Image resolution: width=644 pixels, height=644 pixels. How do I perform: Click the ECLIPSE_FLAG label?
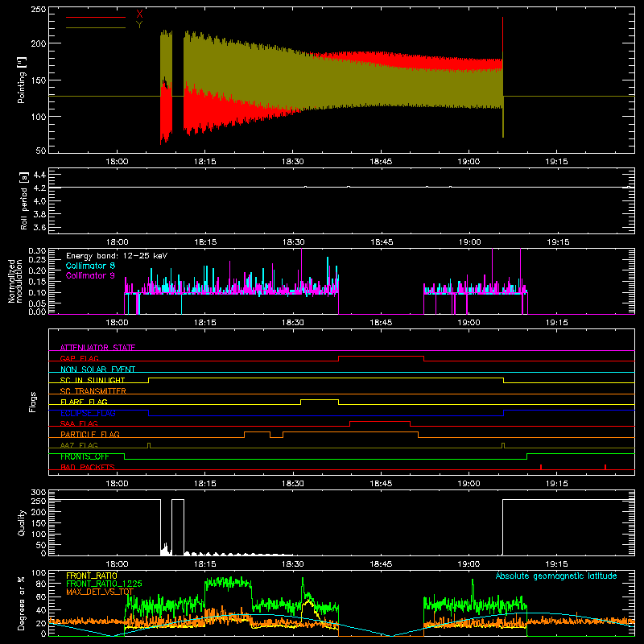pyautogui.click(x=88, y=413)
